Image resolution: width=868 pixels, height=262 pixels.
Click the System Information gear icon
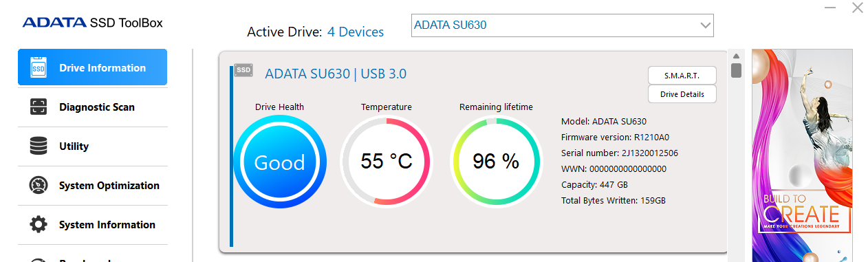click(x=39, y=224)
